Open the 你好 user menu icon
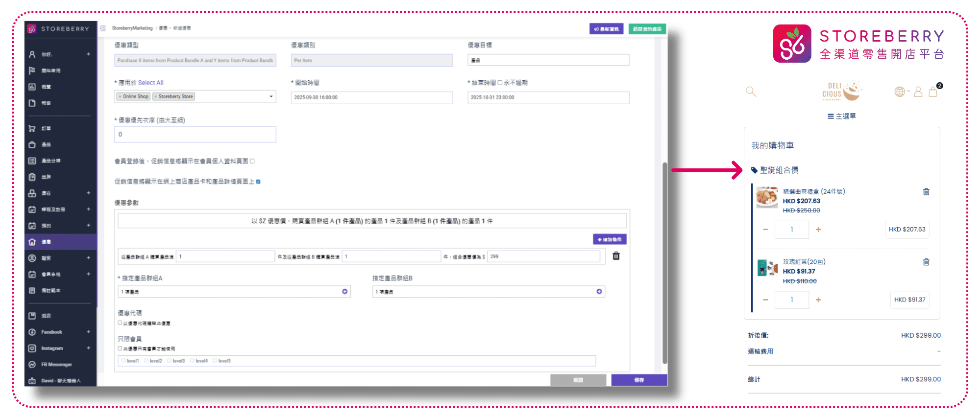Viewport: 980px width, 418px height. pyautogui.click(x=32, y=54)
